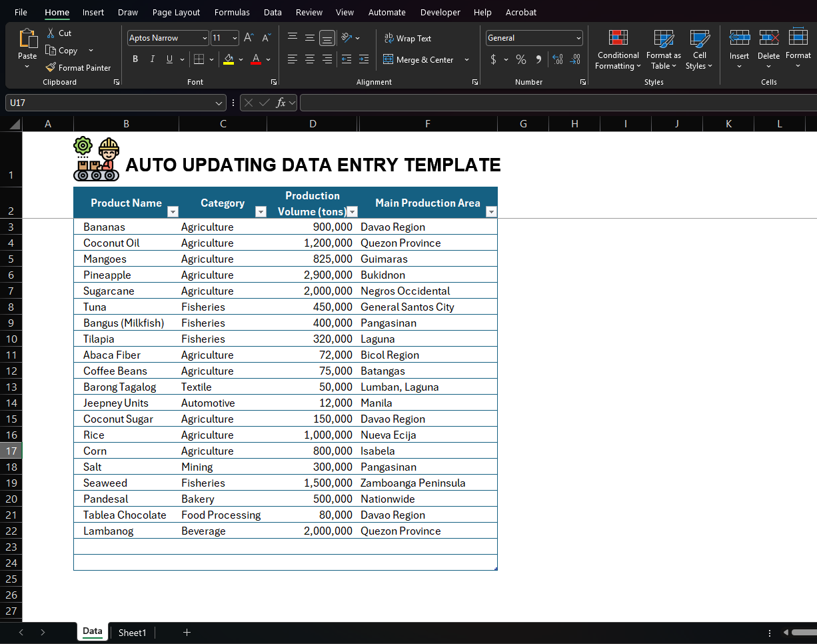
Task: Click the Format Painter button
Action: [x=79, y=67]
